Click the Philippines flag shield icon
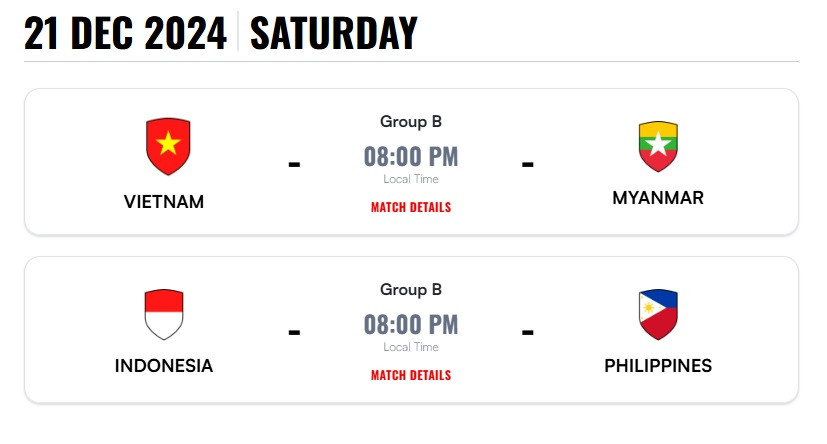The image size is (827, 444). click(658, 314)
